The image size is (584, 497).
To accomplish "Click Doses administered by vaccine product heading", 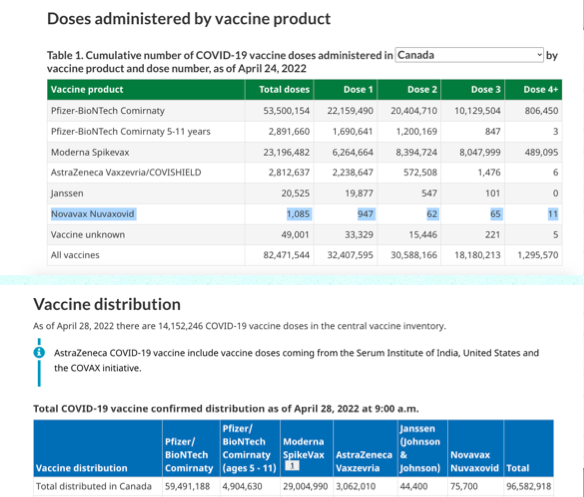I will [x=189, y=19].
